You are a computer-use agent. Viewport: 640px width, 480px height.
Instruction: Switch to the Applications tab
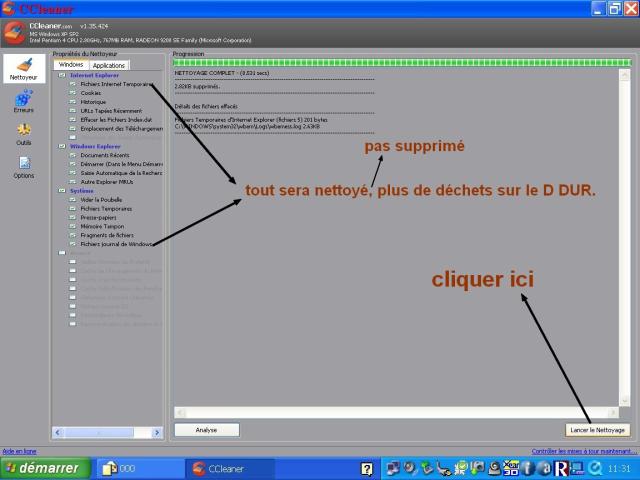pos(109,65)
